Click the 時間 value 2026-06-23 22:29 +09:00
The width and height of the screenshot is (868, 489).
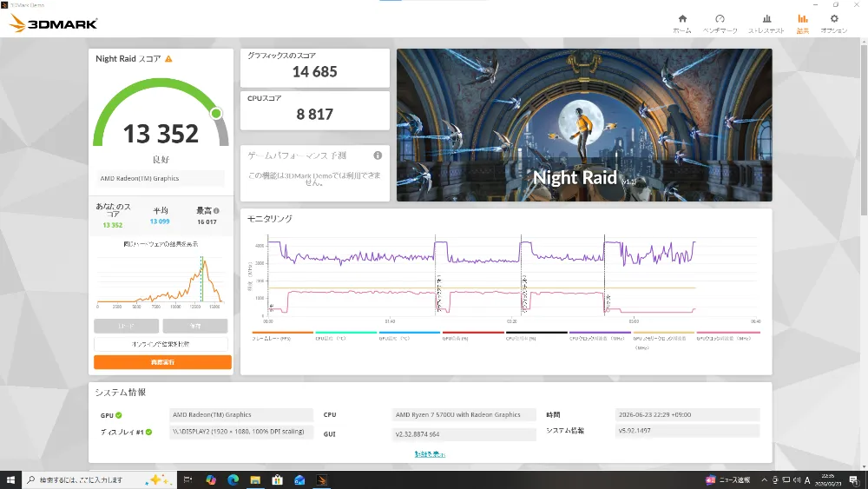(x=687, y=415)
